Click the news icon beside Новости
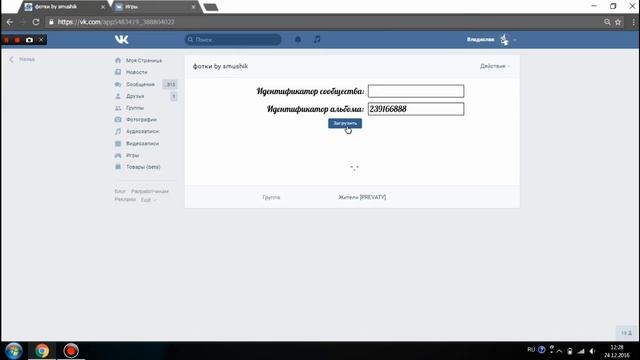640x360 pixels. point(118,72)
